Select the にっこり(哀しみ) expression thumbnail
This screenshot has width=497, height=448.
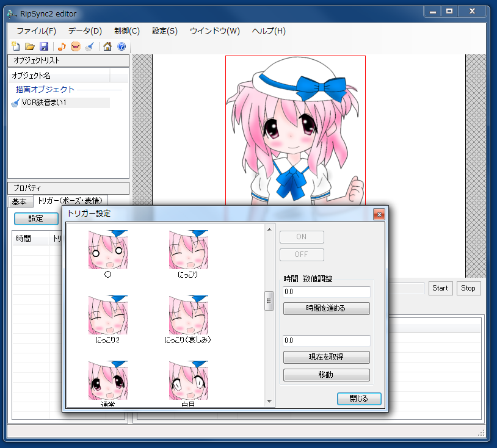188,315
